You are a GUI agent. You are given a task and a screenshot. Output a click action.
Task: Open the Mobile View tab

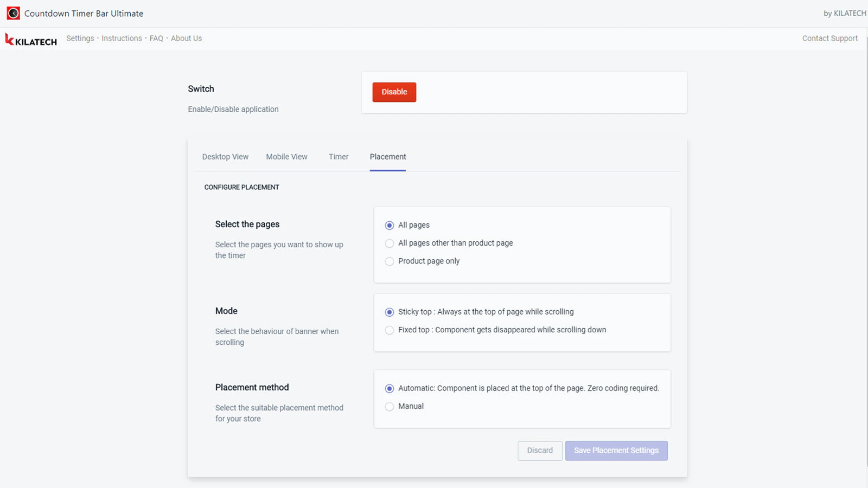click(x=286, y=157)
